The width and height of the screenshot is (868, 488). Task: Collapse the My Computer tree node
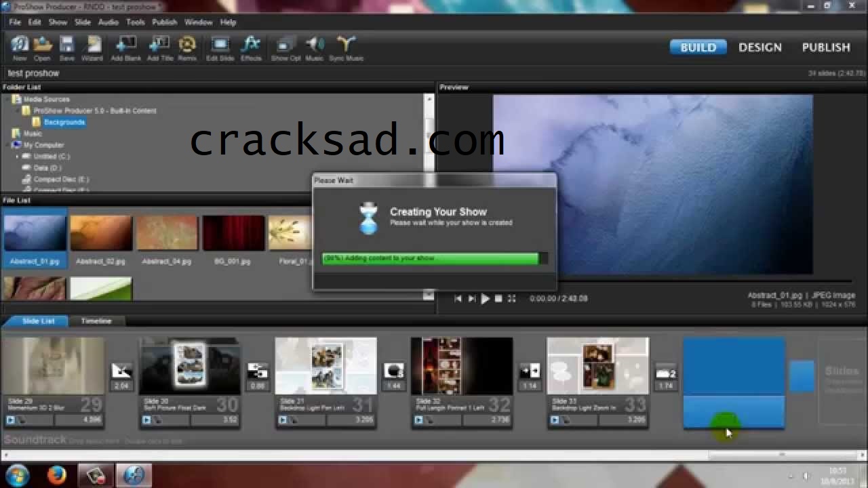[x=7, y=145]
